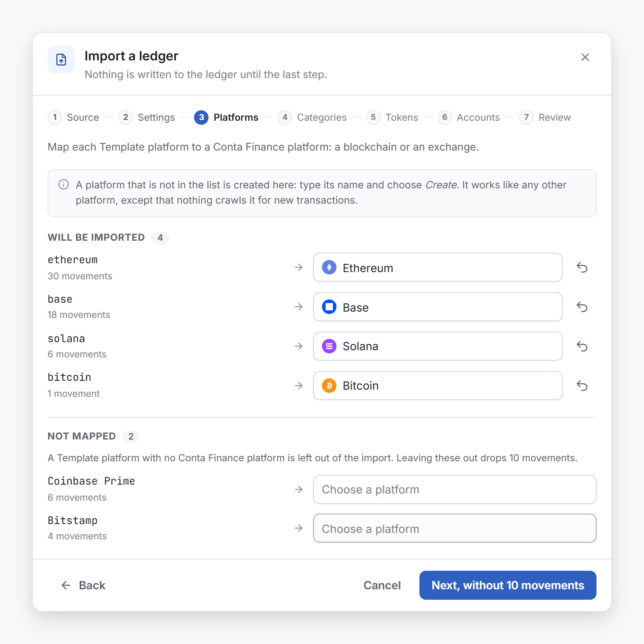Go to the Source step
Viewport: 644px width, 644px height.
tap(74, 118)
